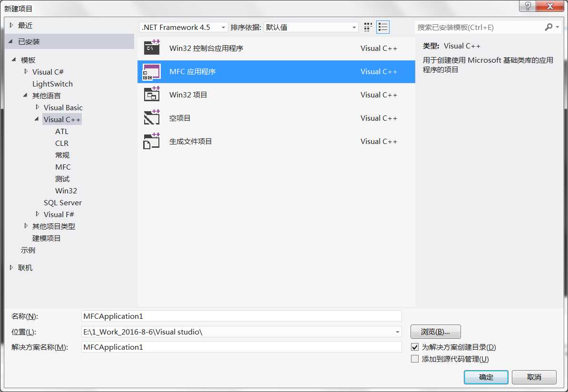Click the Visual Basic tree label
Screen dimensions: 568x392
(63, 107)
